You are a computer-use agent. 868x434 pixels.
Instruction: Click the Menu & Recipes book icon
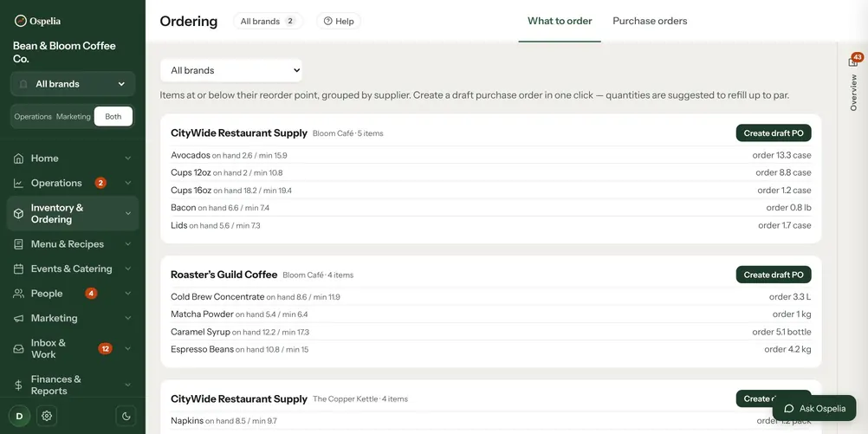pos(18,244)
